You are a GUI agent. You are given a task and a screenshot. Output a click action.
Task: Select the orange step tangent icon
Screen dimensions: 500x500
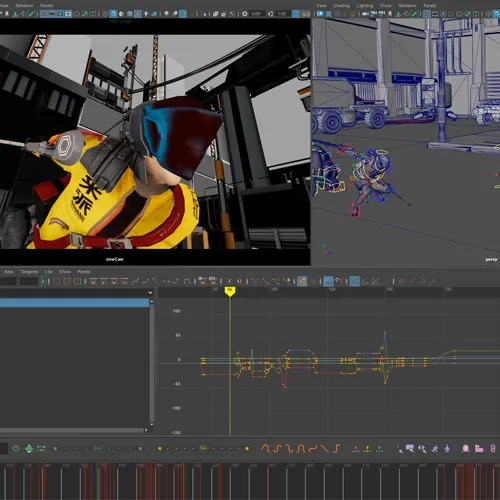click(336, 449)
